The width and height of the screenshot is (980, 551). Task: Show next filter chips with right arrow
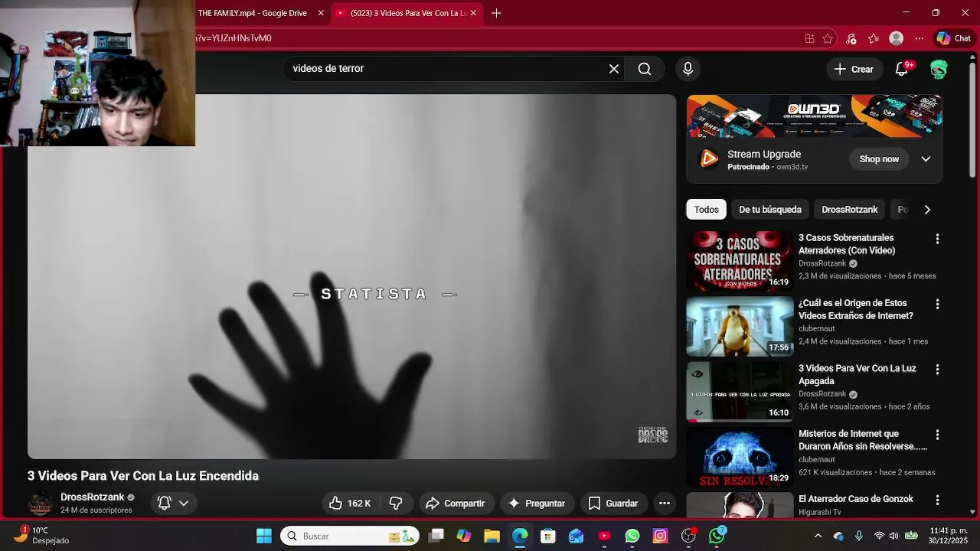coord(927,210)
